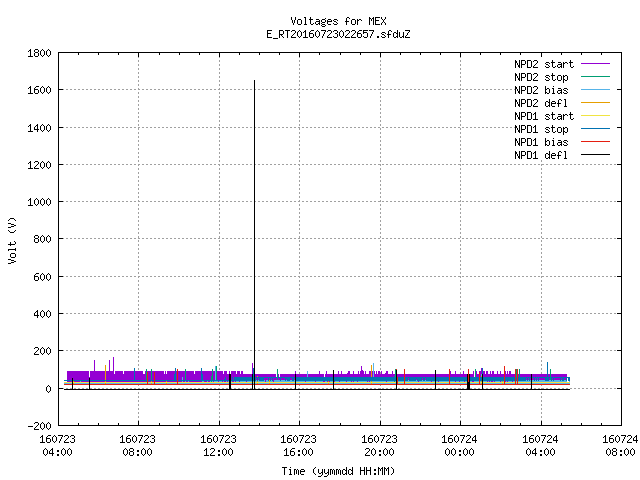
Task: Click the purple NPD2 start legend line
Action: (595, 64)
